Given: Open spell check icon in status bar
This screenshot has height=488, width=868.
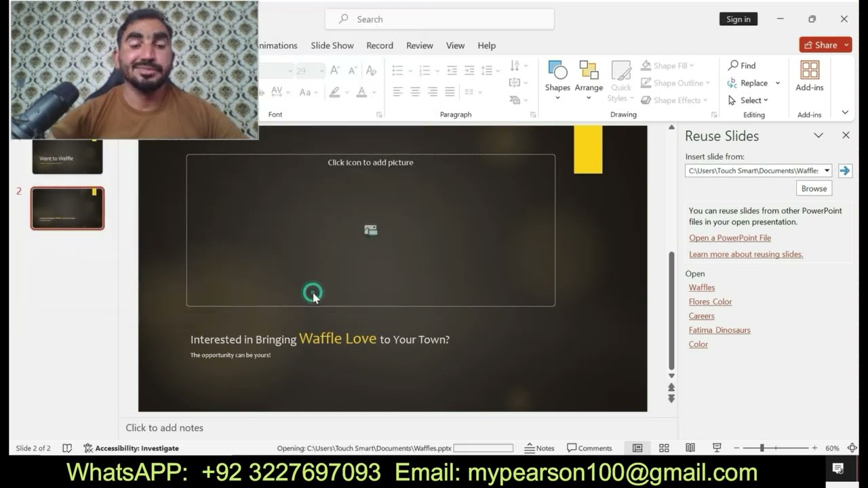Looking at the screenshot, I should click(67, 448).
